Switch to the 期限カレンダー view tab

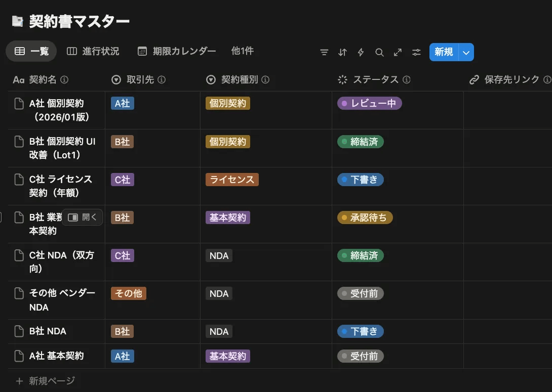(x=177, y=51)
